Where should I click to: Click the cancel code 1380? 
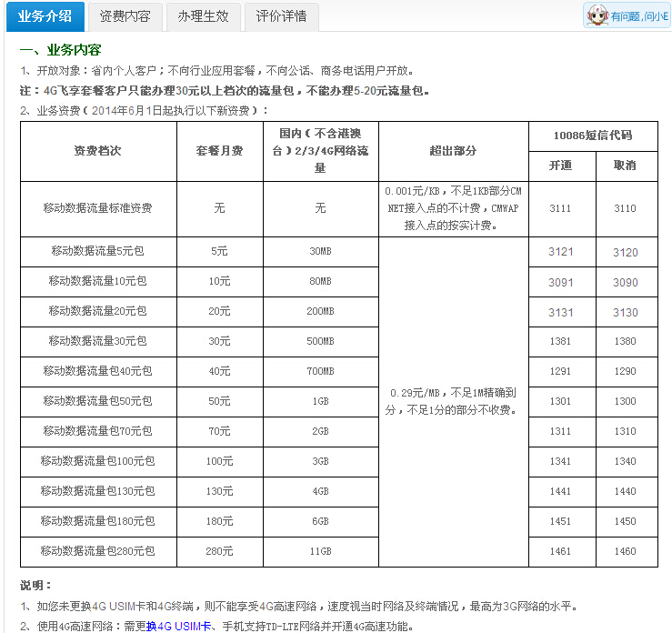tap(625, 342)
